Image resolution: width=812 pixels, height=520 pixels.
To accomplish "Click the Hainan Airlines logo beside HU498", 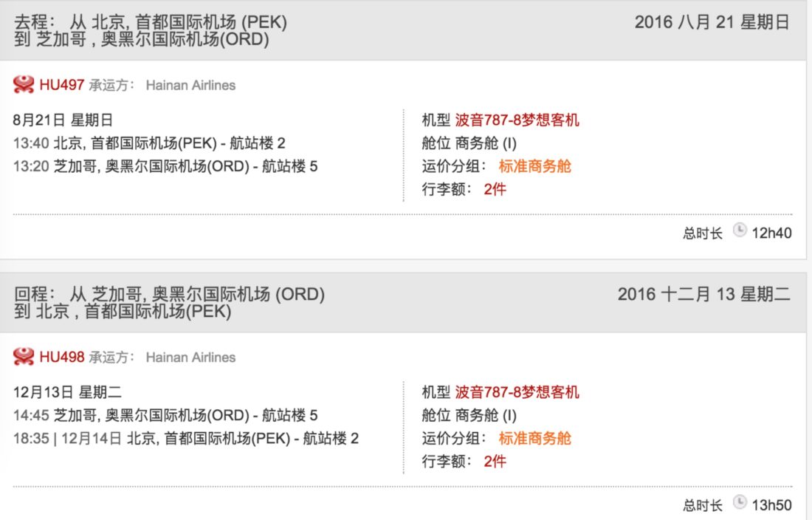I will coord(24,357).
